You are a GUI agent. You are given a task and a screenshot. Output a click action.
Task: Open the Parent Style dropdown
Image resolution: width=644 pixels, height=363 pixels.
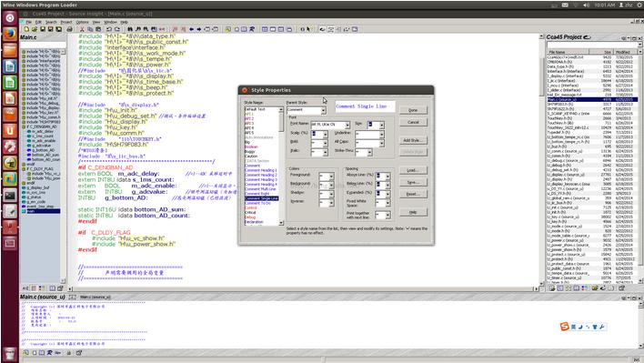(x=323, y=110)
